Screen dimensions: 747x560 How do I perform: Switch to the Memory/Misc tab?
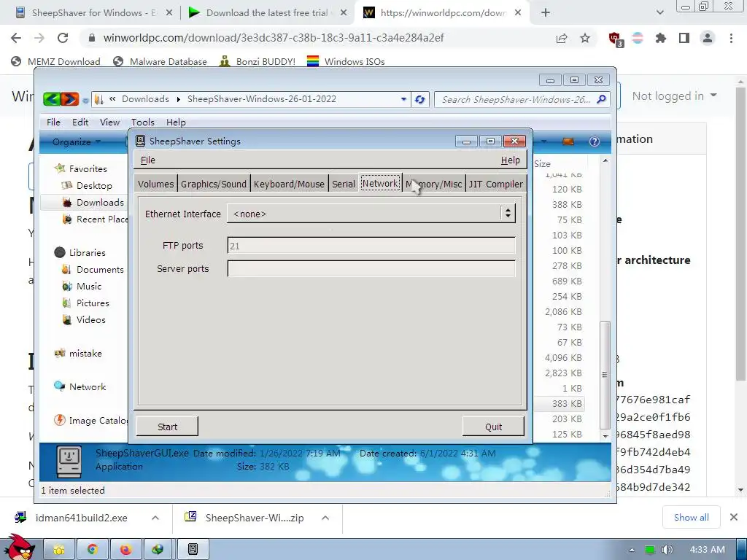433,184
